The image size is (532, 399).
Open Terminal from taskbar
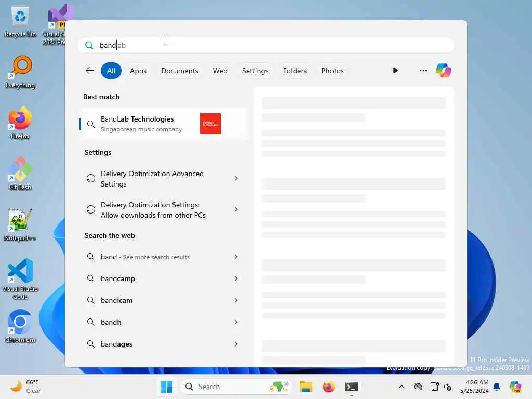(352, 387)
